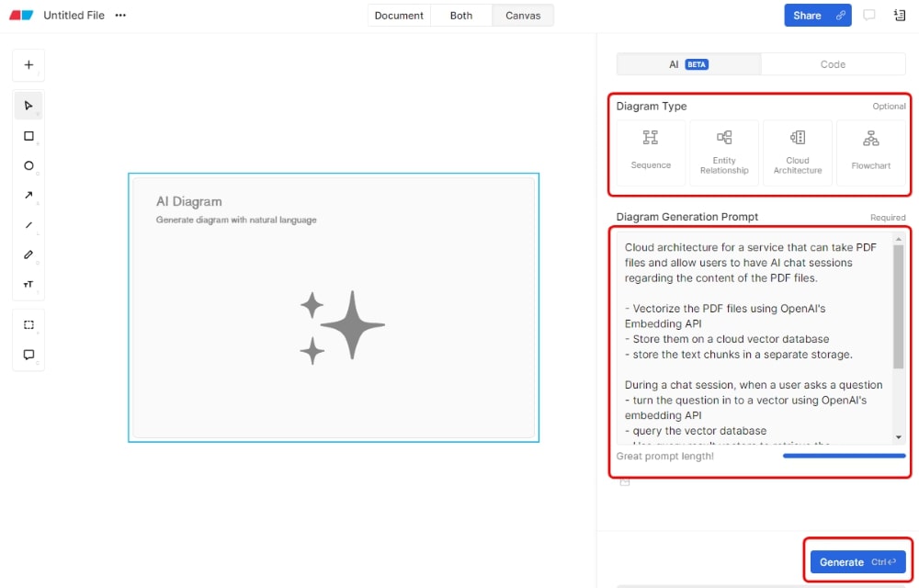
Task: Select the Comment tool in left toolbar
Action: 28,355
